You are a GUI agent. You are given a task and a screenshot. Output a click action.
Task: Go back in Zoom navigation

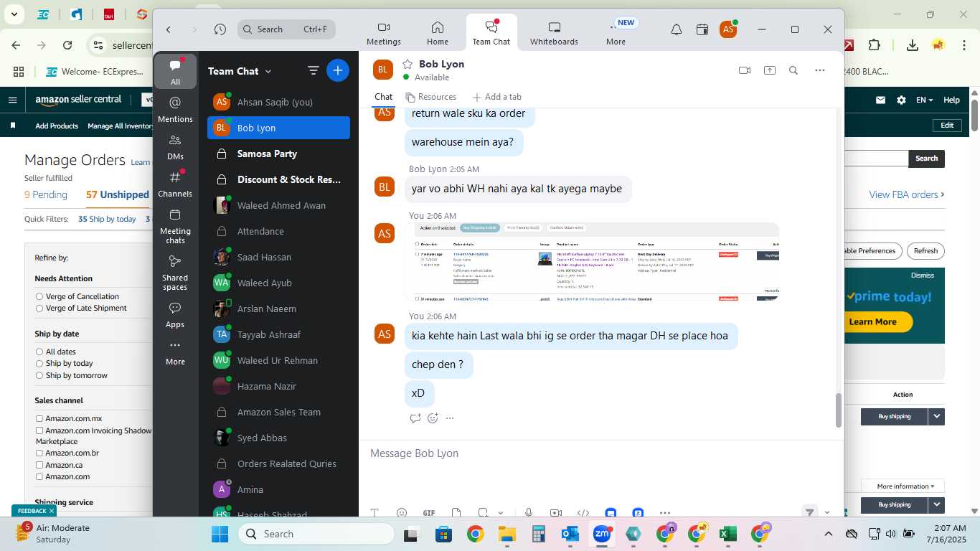[x=169, y=29]
